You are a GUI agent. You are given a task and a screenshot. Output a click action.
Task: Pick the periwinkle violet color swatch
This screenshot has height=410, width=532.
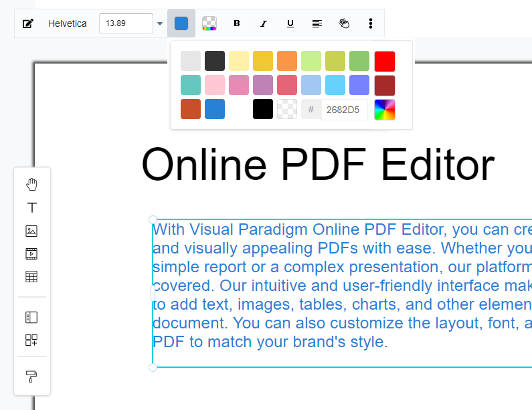click(359, 85)
